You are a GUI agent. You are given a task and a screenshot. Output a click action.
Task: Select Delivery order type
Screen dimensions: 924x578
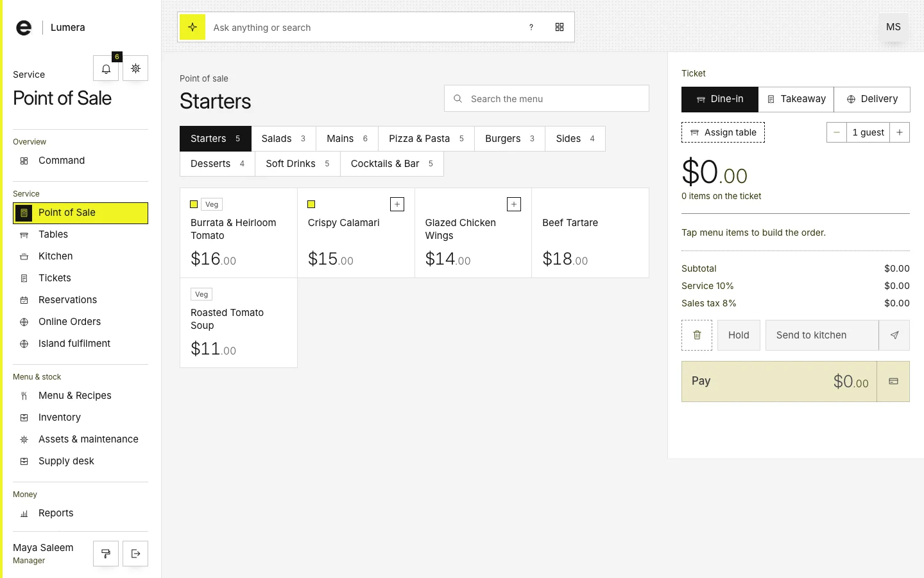[x=872, y=100]
